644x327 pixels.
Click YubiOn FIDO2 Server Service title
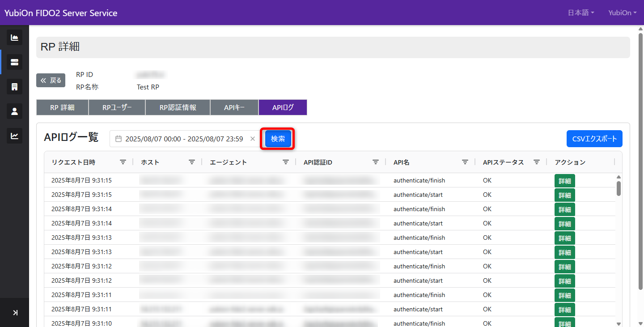61,13
